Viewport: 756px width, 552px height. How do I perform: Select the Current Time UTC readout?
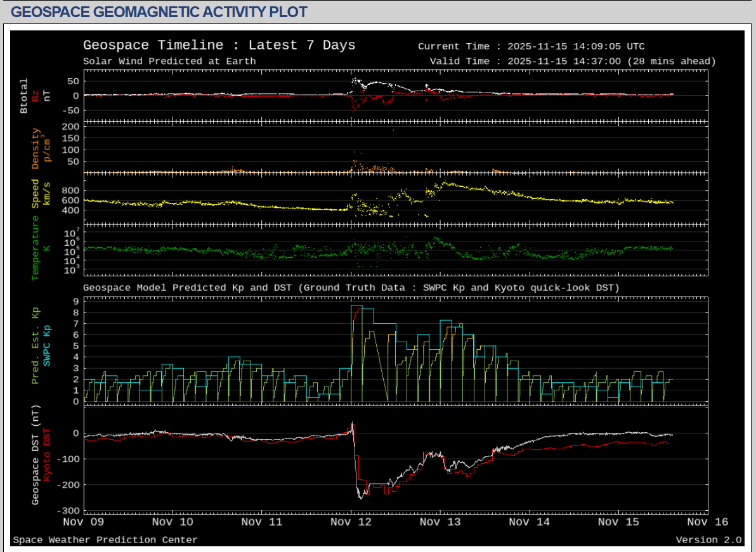click(x=531, y=46)
